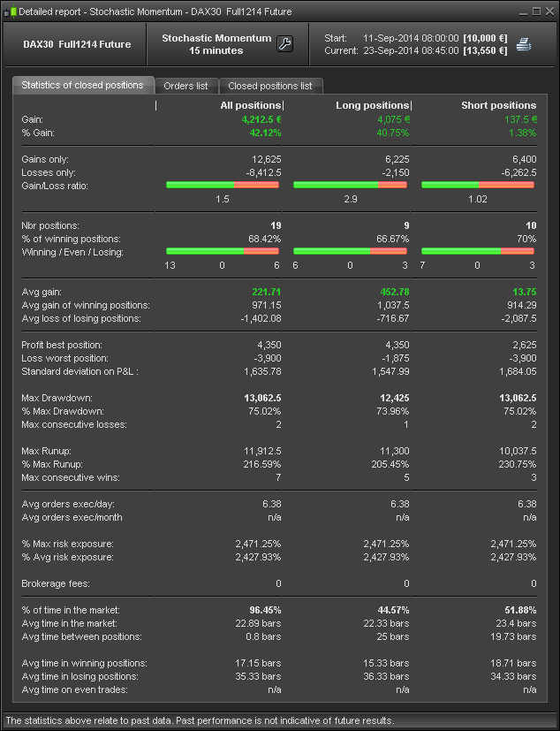Open the strategy settings wrench icon

point(284,44)
